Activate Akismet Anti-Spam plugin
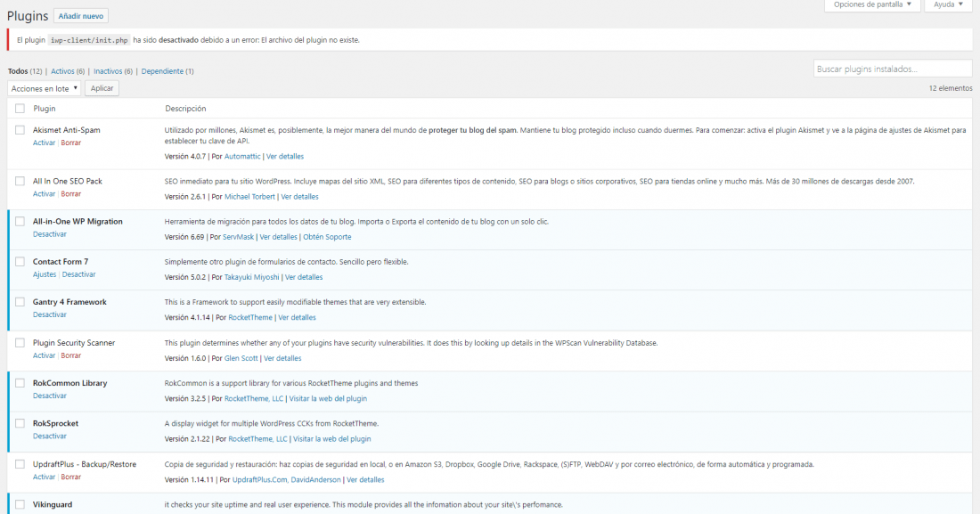980x514 pixels. (44, 143)
